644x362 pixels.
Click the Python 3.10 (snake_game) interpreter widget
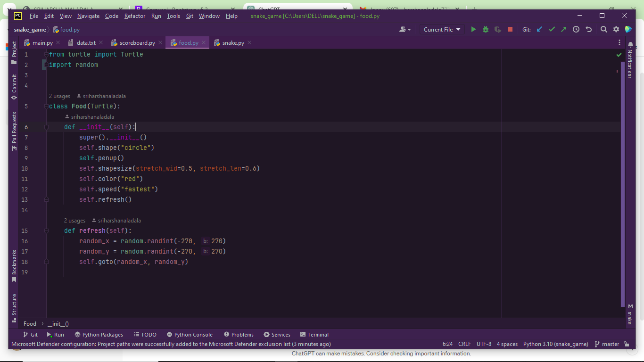point(556,344)
